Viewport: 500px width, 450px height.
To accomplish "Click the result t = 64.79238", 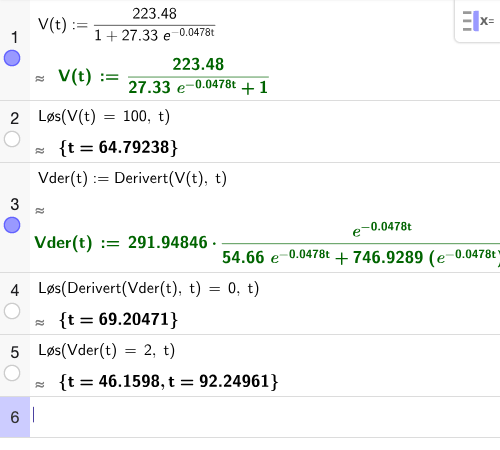I will tap(118, 147).
